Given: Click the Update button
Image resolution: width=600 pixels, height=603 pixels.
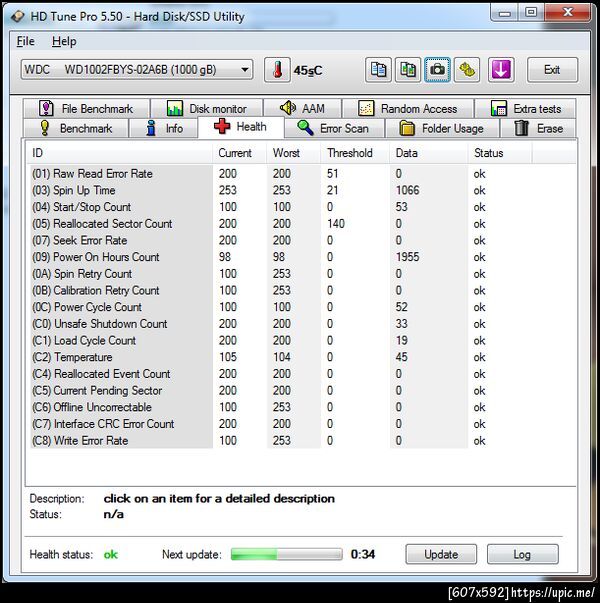Looking at the screenshot, I should (x=441, y=554).
